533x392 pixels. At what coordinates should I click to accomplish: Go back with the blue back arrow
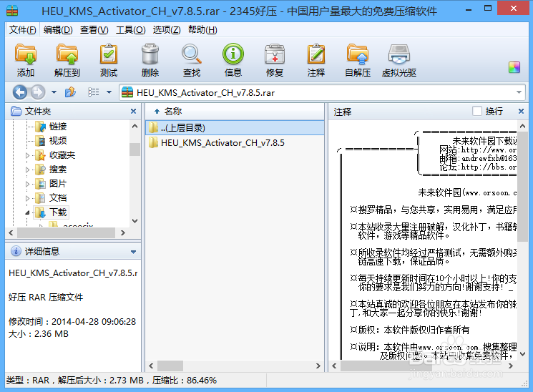pos(20,92)
